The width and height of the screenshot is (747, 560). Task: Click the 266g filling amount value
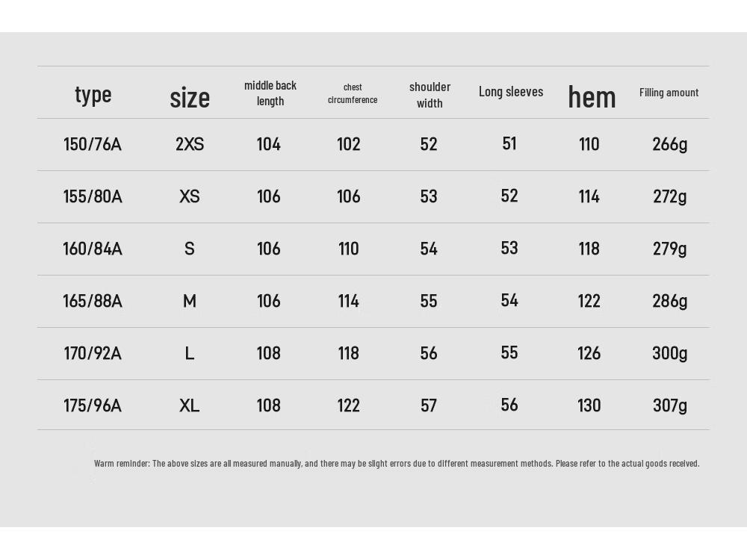coord(670,144)
